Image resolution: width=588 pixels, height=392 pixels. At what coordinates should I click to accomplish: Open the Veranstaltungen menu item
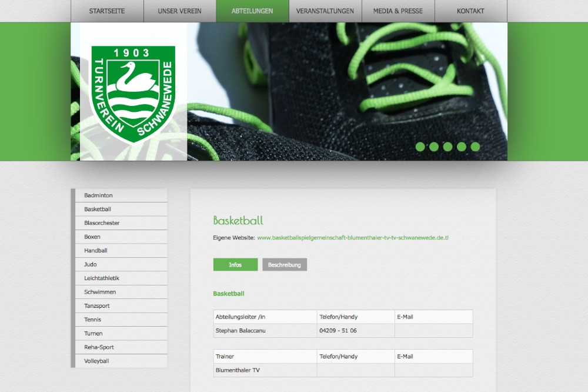point(325,11)
